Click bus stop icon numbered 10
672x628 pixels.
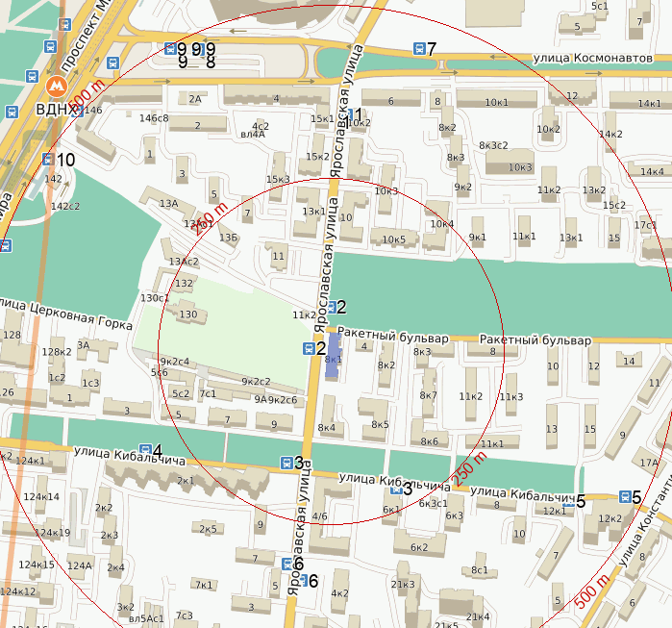[x=47, y=160]
